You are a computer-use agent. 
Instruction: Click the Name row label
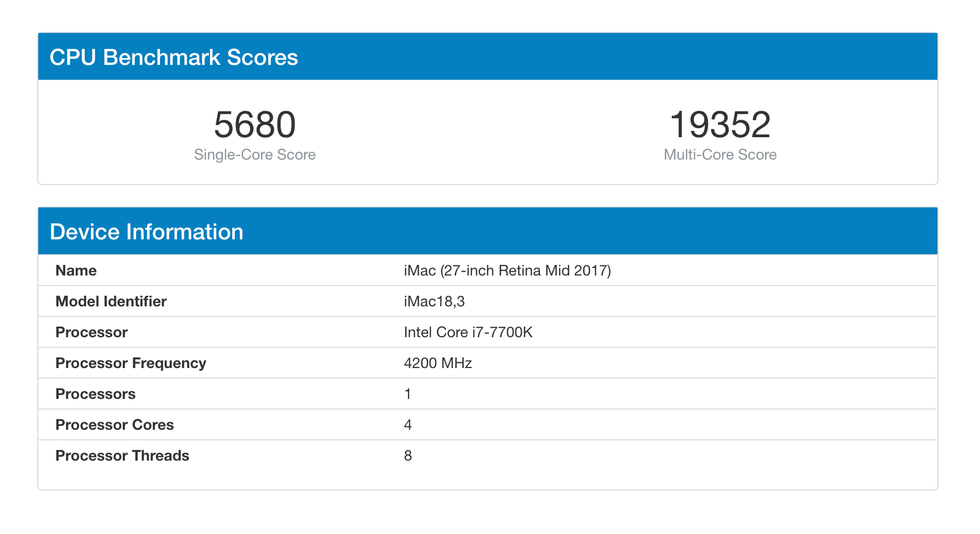[76, 271]
